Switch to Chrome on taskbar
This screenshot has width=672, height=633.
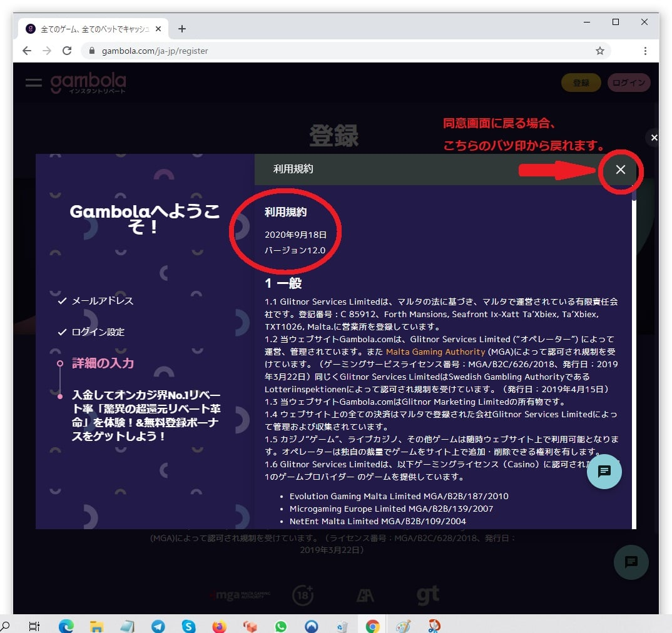pos(372,626)
